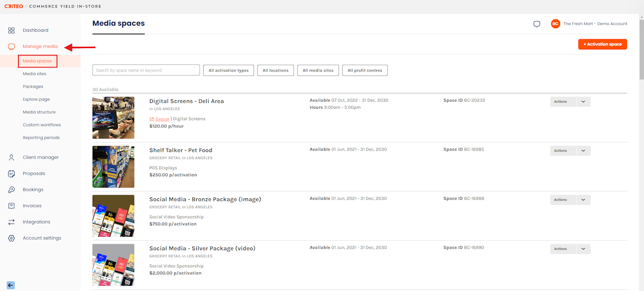Click the Integrations arrows icon
This screenshot has width=644, height=291.
coord(12,222)
